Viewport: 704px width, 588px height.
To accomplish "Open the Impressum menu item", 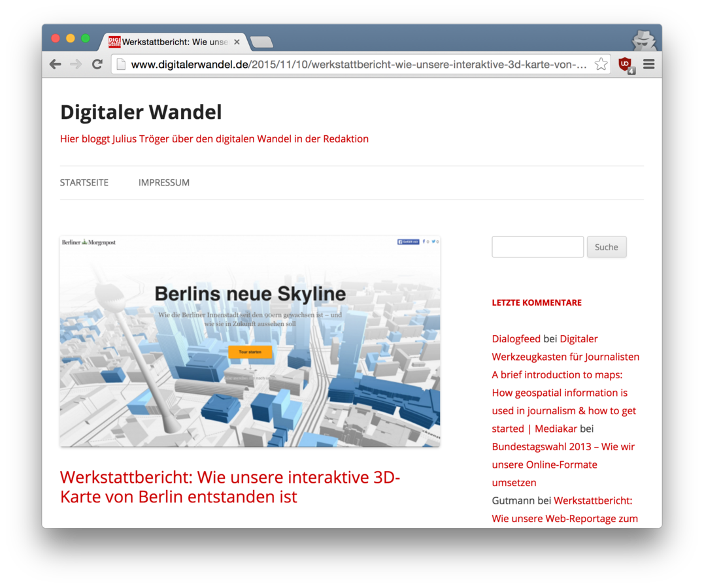I will [164, 183].
